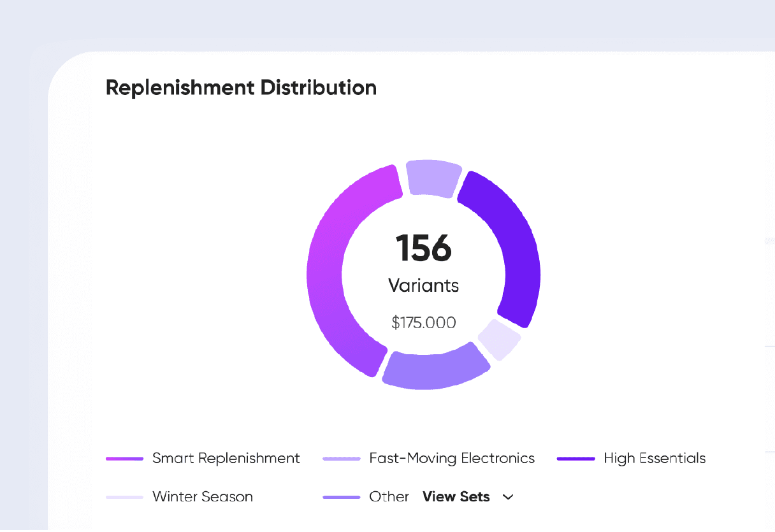775x532 pixels.
Task: Select the Winter Season pale segment
Action: click(x=499, y=339)
